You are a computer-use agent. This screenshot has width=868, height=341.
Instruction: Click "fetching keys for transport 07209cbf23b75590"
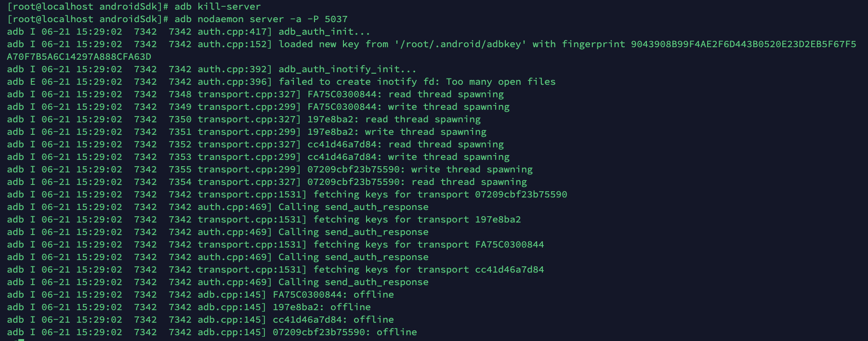coord(440,195)
